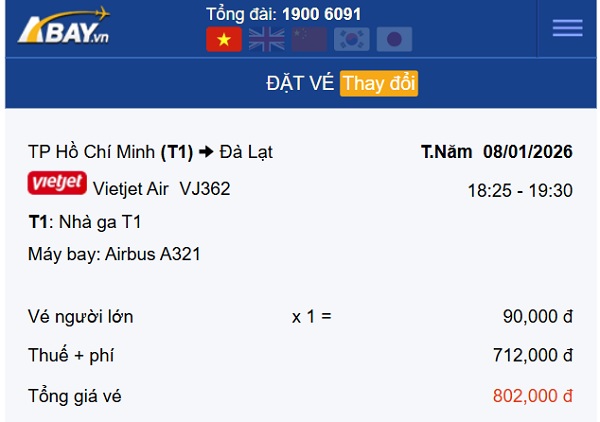Open the hamburger menu
600x422 pixels.
pyautogui.click(x=567, y=28)
